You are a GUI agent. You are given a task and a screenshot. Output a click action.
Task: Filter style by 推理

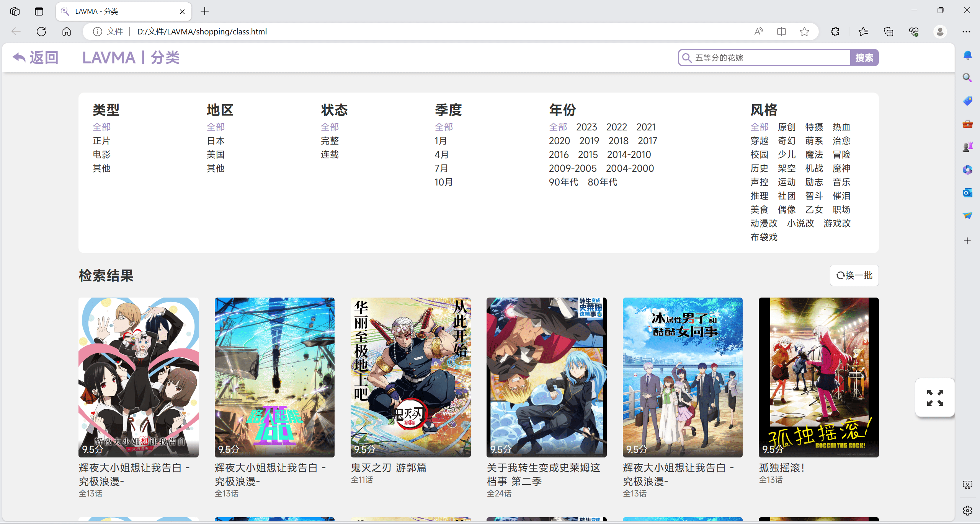click(759, 196)
